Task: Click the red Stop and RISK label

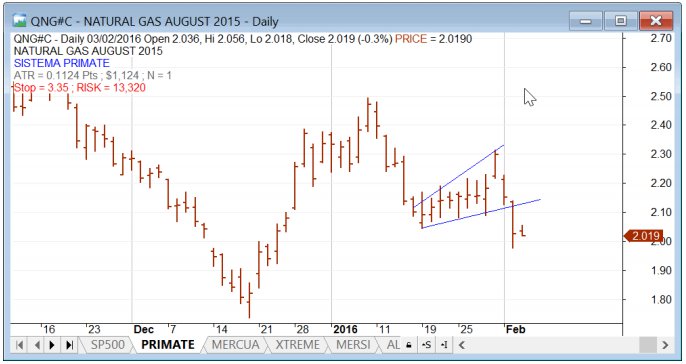Action: pyautogui.click(x=80, y=88)
